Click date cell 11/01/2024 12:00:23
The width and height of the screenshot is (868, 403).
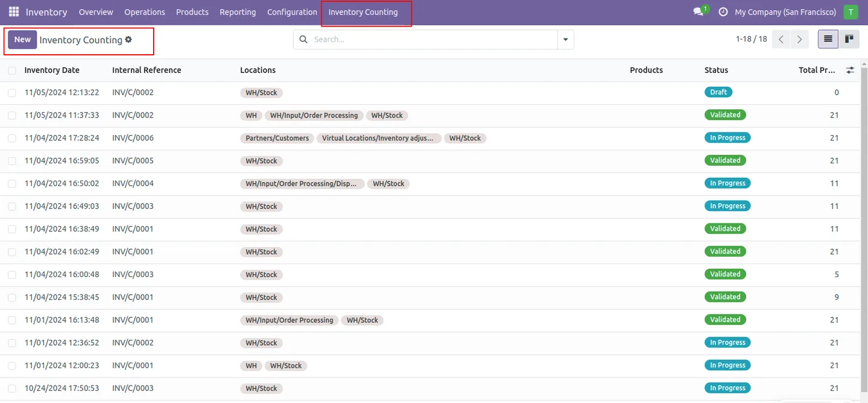tap(62, 366)
